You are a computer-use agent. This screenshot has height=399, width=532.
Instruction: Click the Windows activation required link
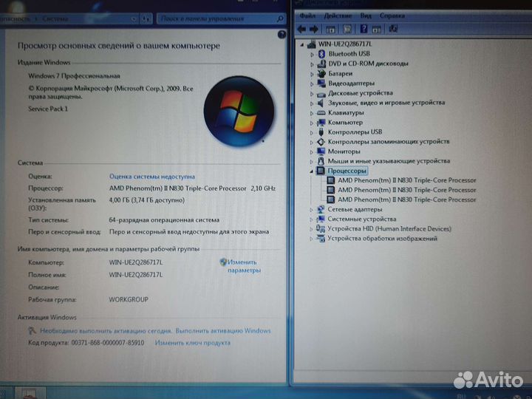pos(156,331)
